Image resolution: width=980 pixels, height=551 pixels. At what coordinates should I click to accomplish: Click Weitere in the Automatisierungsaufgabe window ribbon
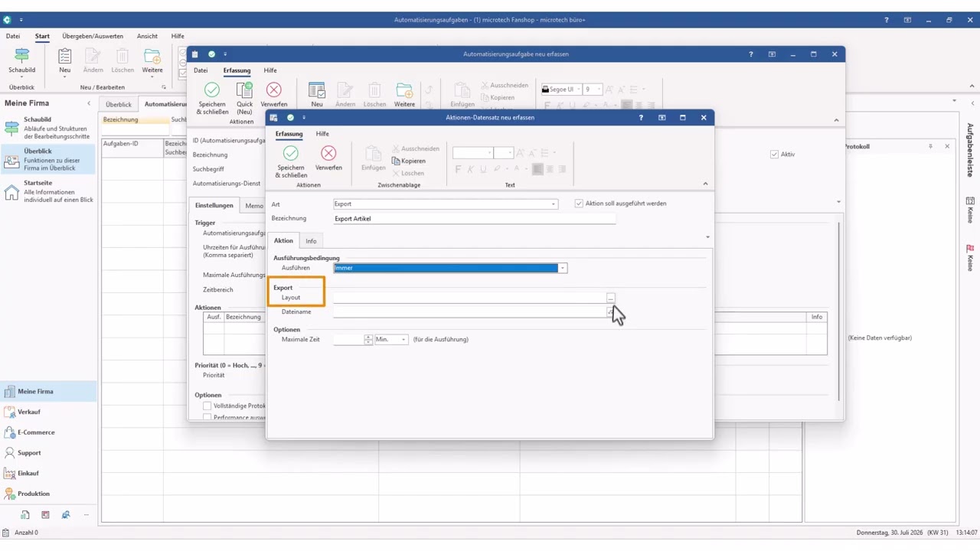coord(404,94)
